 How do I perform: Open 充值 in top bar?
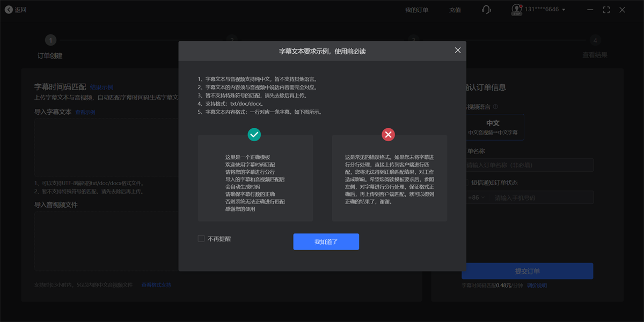click(x=455, y=10)
